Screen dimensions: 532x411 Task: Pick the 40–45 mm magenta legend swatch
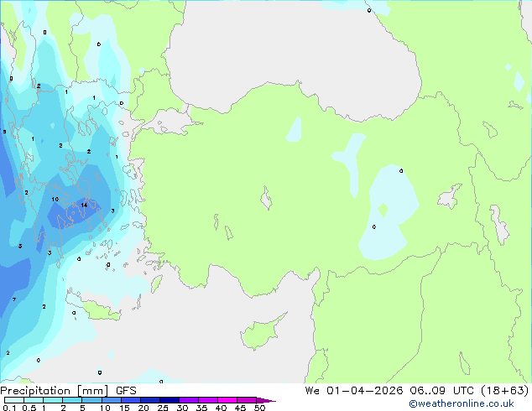(227, 400)
